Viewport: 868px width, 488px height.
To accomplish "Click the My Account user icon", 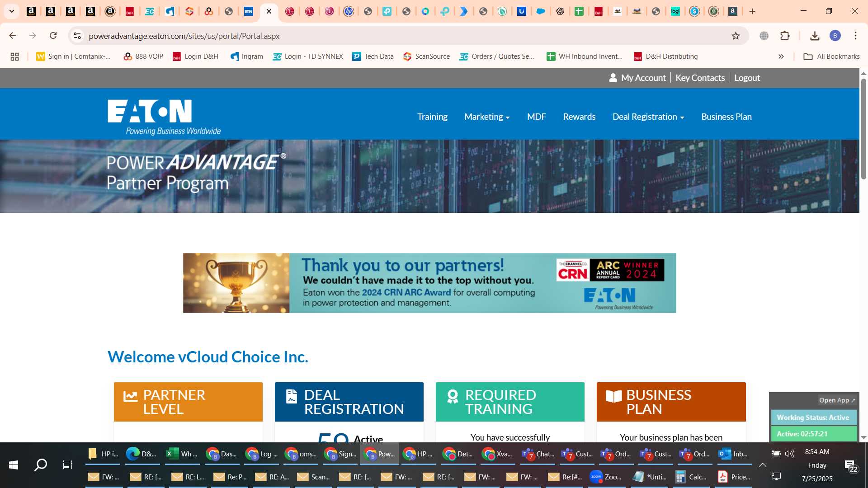I will (613, 78).
